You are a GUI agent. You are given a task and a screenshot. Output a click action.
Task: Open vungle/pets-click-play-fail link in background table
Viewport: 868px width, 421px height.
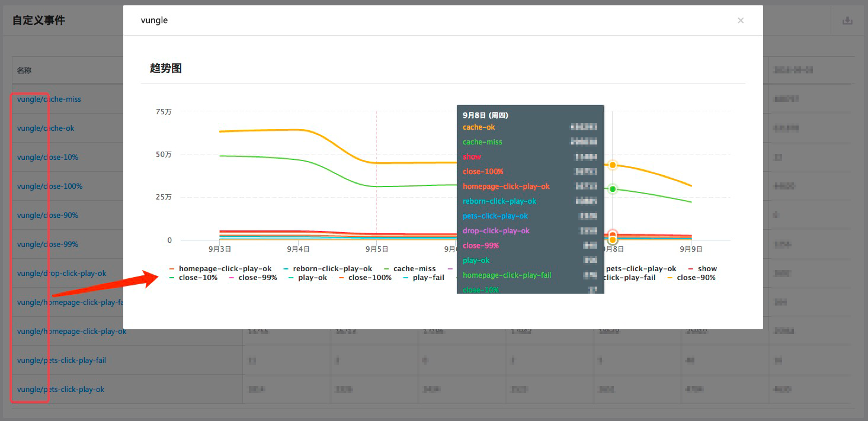tap(62, 361)
